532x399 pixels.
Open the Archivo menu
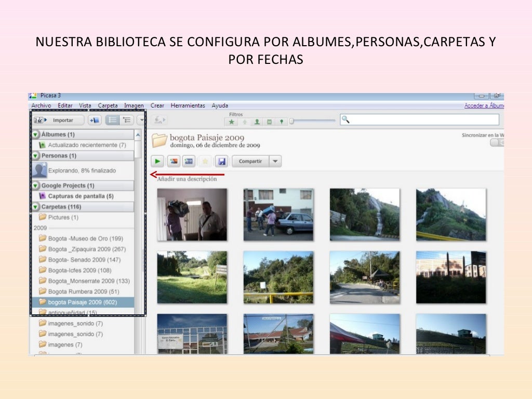(41, 105)
